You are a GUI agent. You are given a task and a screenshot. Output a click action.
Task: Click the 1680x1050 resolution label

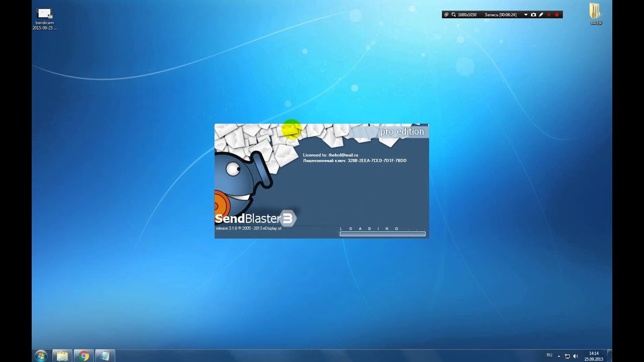(467, 15)
